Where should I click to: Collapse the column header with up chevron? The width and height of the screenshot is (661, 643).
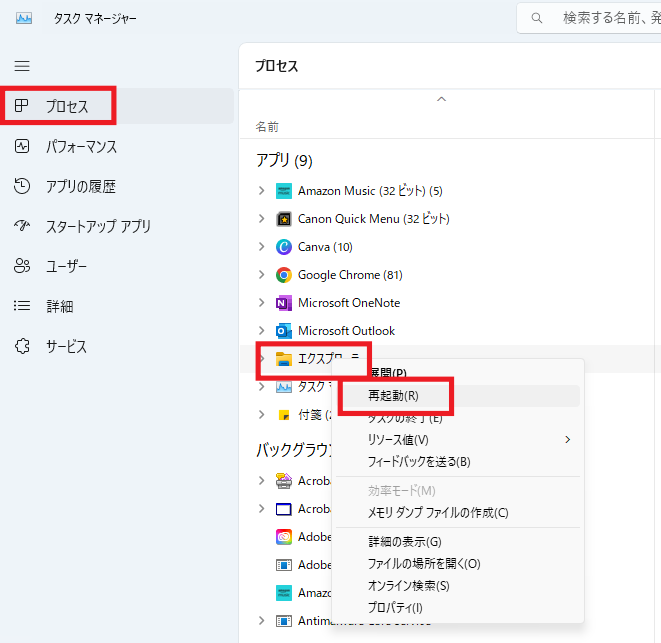click(441, 99)
